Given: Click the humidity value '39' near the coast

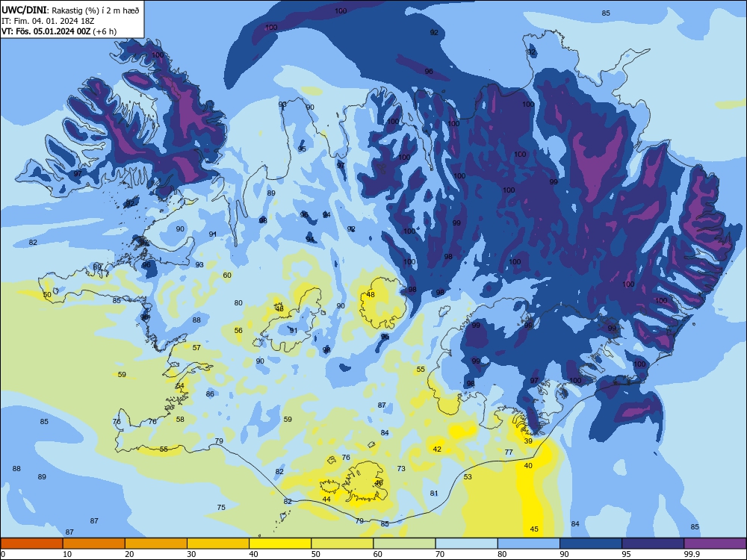Looking at the screenshot, I should (528, 441).
